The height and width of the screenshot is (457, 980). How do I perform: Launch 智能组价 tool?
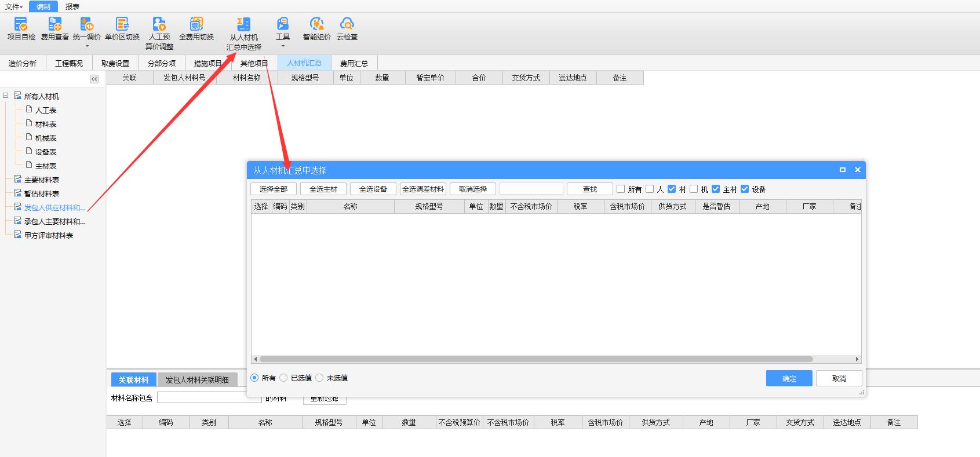(316, 28)
